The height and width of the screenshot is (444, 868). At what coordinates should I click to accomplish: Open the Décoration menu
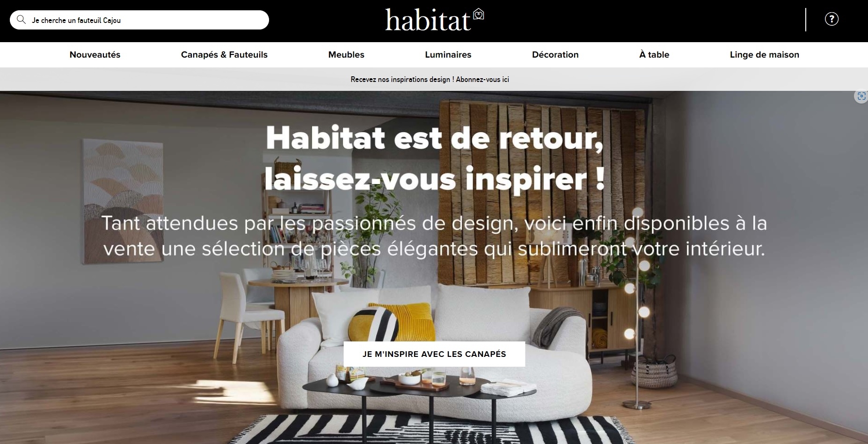tap(555, 55)
